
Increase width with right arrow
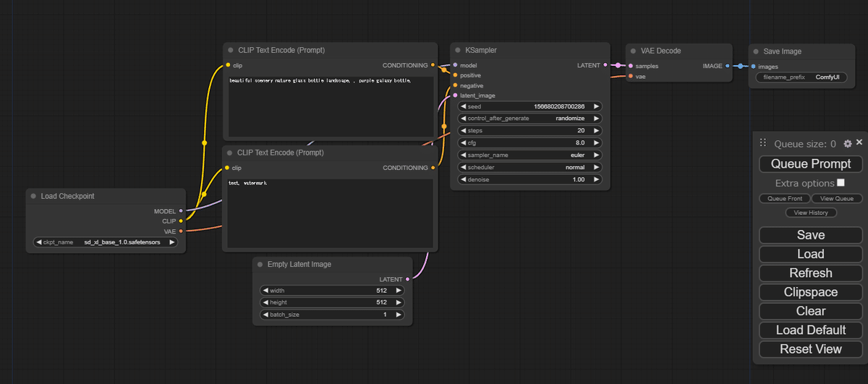(399, 291)
